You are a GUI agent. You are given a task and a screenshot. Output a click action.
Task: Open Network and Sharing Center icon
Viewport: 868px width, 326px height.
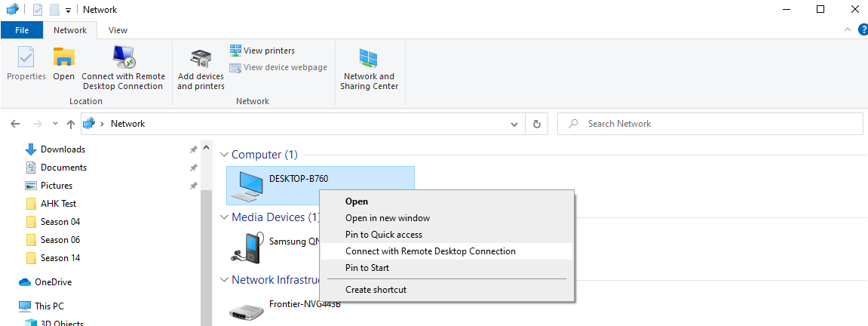369,58
